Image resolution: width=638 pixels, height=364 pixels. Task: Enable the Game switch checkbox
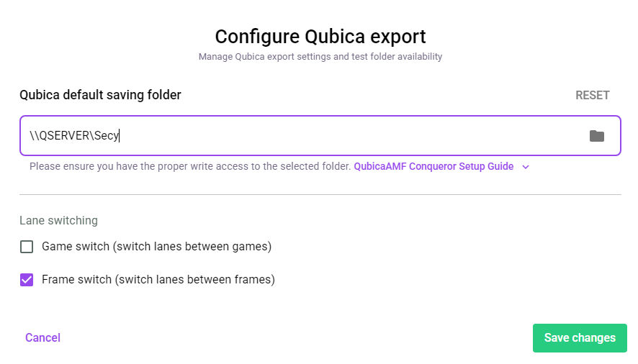click(27, 247)
